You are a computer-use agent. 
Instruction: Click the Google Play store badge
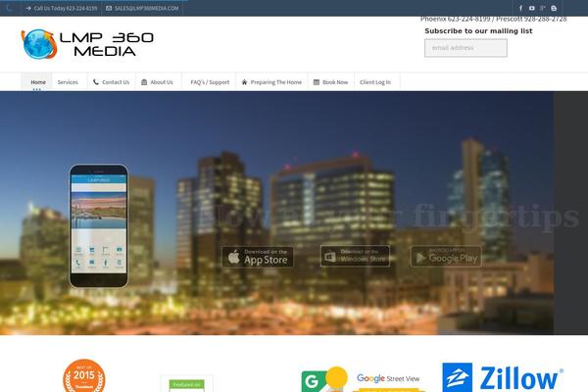446,257
